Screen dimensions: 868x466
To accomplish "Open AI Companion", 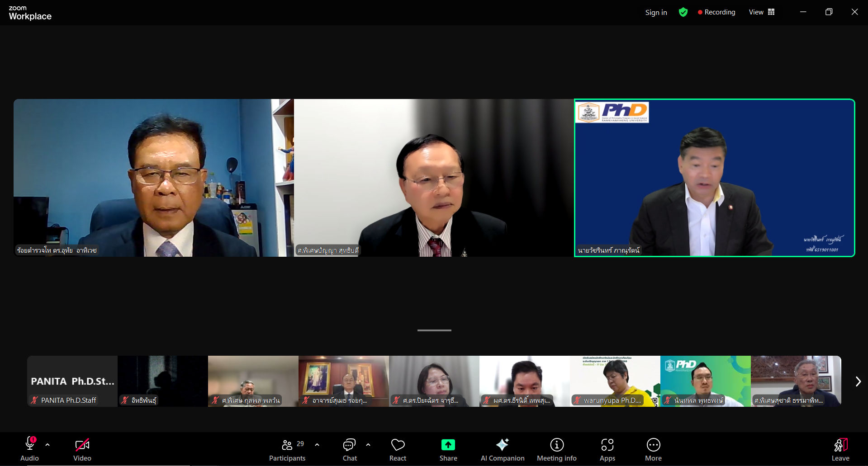I will click(x=503, y=450).
